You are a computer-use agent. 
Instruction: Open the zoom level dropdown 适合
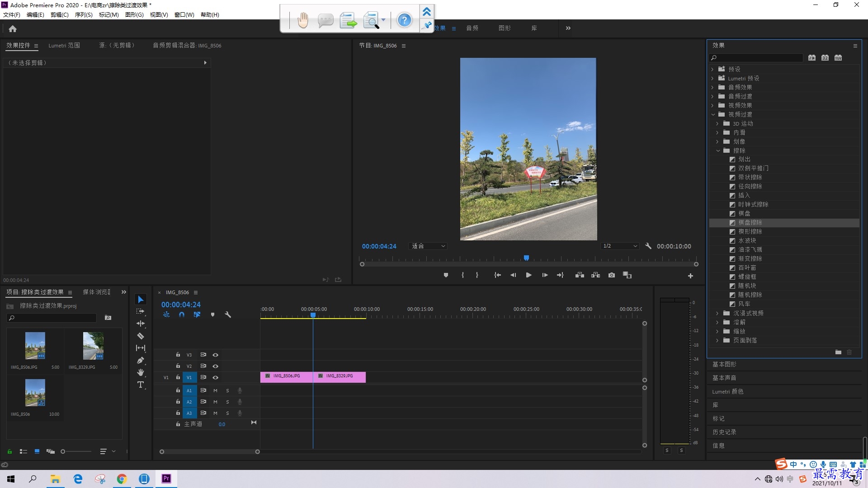pos(428,246)
